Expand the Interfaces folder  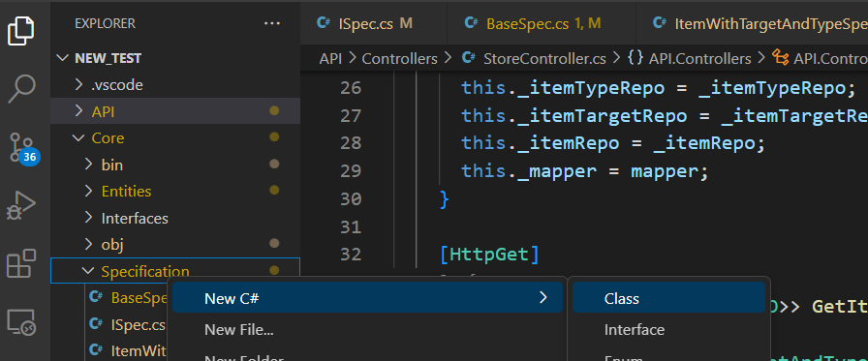pyautogui.click(x=88, y=218)
